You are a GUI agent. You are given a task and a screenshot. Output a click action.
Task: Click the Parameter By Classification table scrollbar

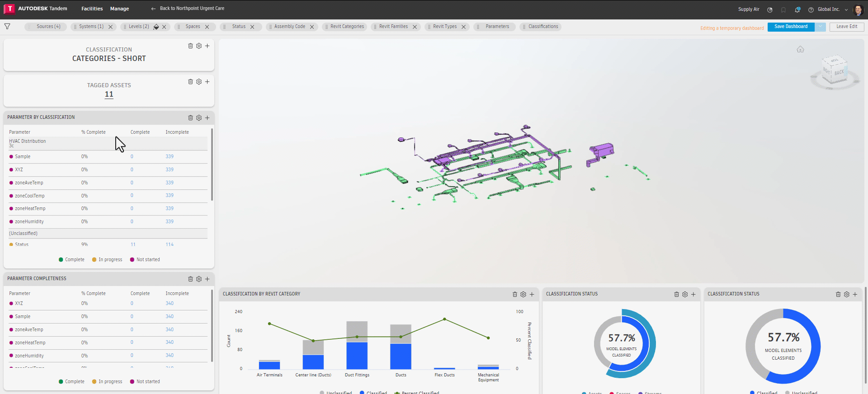click(212, 164)
